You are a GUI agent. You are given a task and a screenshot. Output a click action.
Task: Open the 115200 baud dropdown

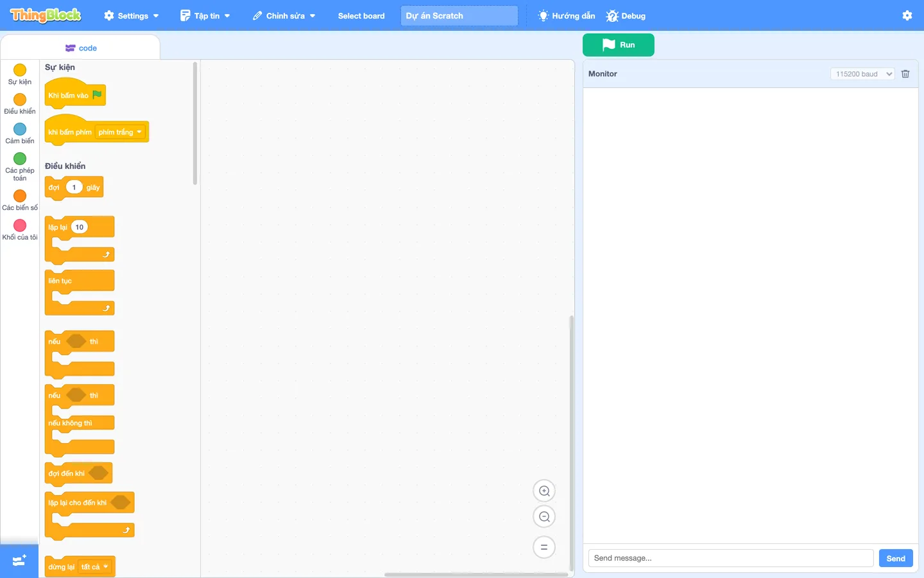862,74
